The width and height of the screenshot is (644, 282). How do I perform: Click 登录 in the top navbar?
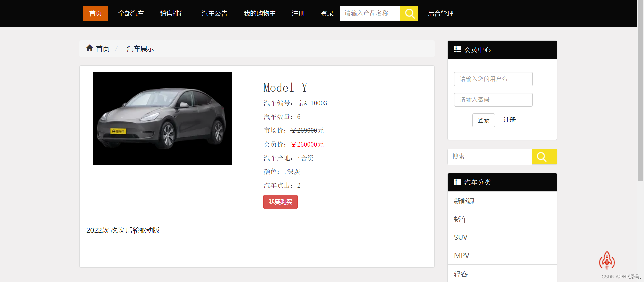[x=327, y=13]
